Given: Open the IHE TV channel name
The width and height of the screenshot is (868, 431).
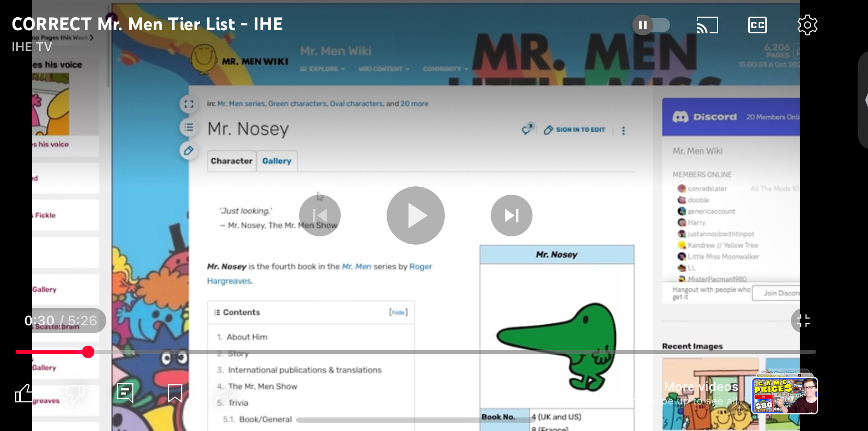Looking at the screenshot, I should pos(32,47).
